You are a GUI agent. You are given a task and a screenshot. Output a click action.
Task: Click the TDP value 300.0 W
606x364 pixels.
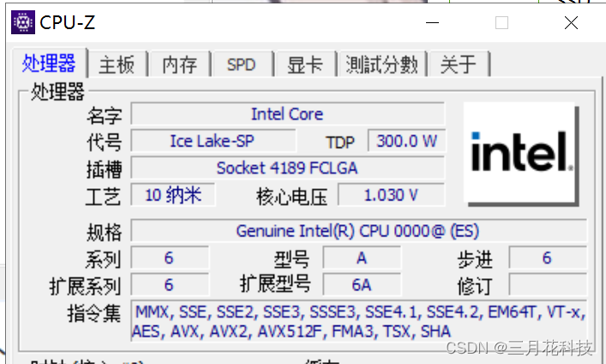(406, 141)
